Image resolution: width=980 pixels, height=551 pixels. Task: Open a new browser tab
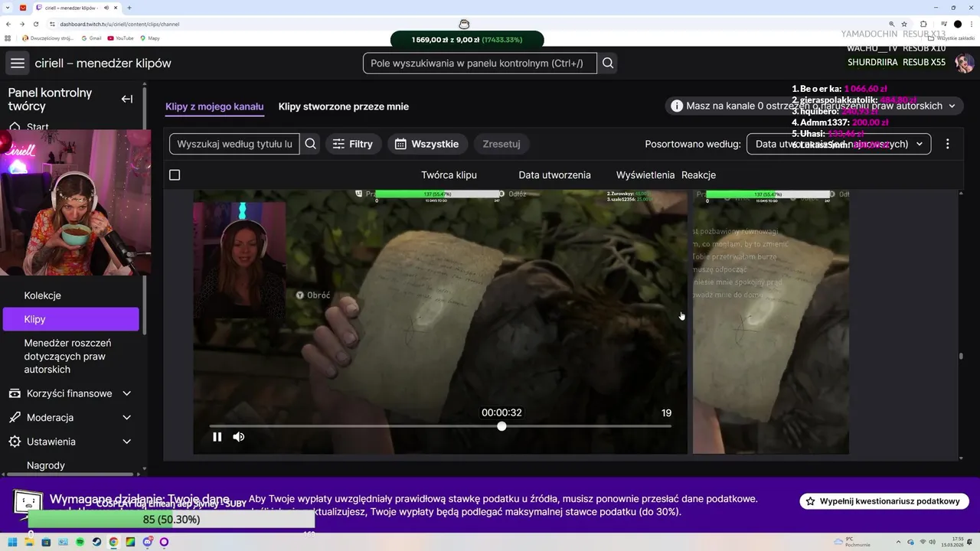[129, 8]
